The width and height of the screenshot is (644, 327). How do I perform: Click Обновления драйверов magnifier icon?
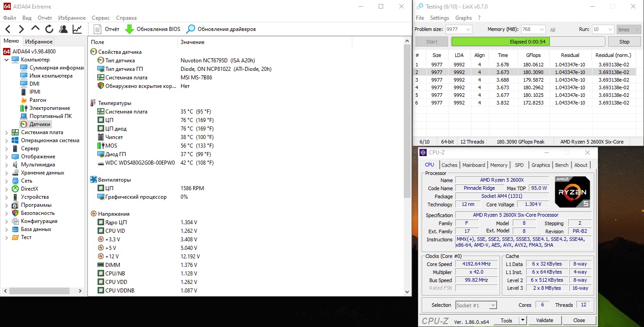coord(190,29)
